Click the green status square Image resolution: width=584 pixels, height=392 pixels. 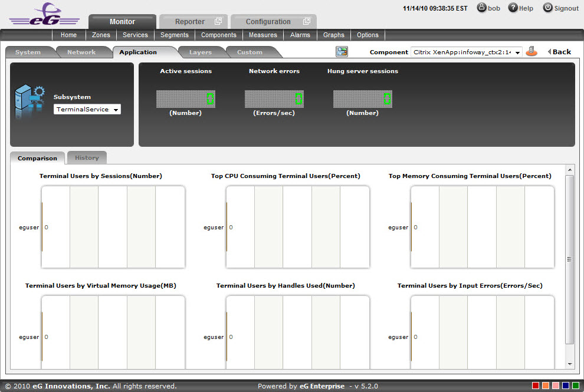pyautogui.click(x=576, y=386)
